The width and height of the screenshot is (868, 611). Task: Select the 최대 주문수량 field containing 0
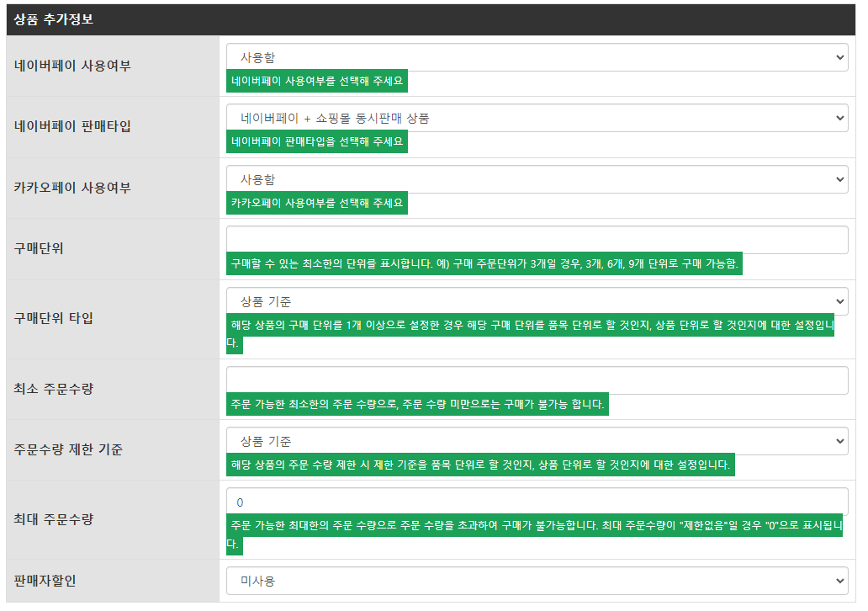tap(537, 502)
